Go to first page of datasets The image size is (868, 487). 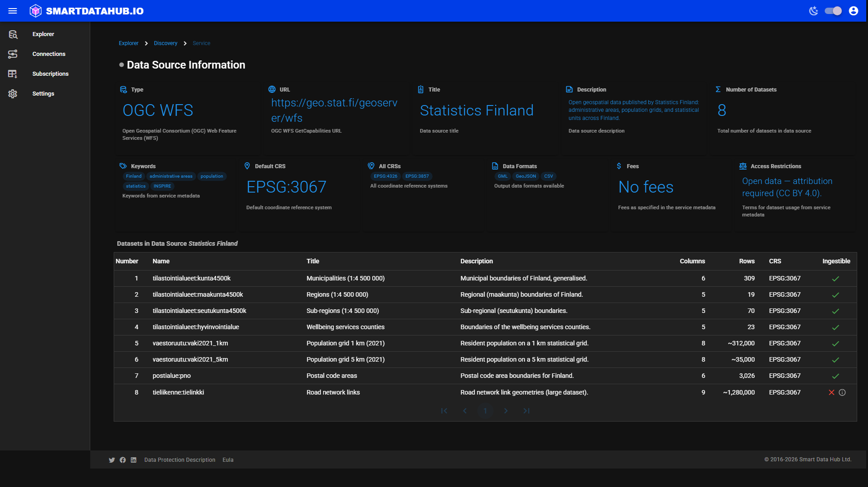444,411
